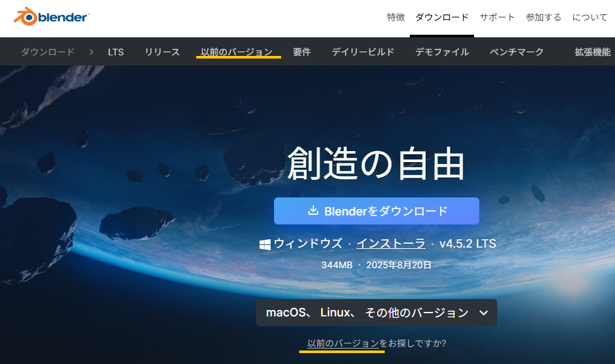
Task: Click the ウィンドウズ platform label
Action: [x=308, y=244]
